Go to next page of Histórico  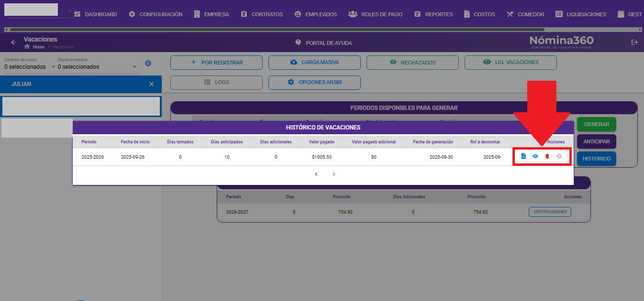[334, 174]
